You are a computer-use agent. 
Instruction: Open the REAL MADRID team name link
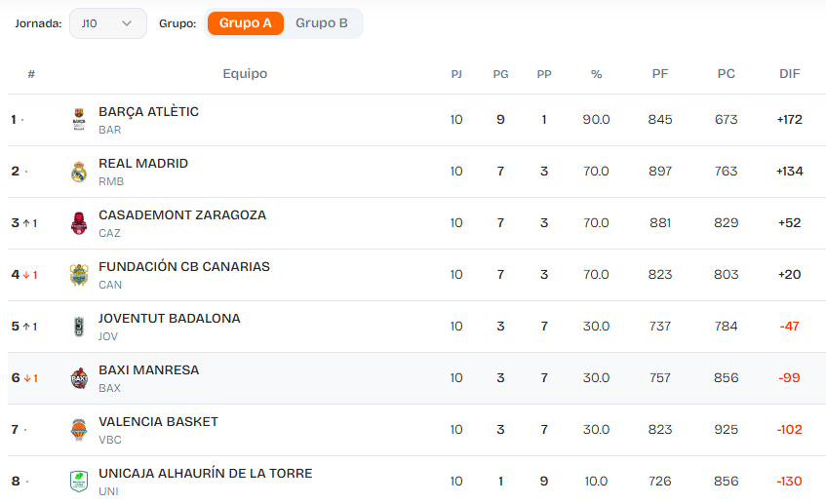coord(143,164)
